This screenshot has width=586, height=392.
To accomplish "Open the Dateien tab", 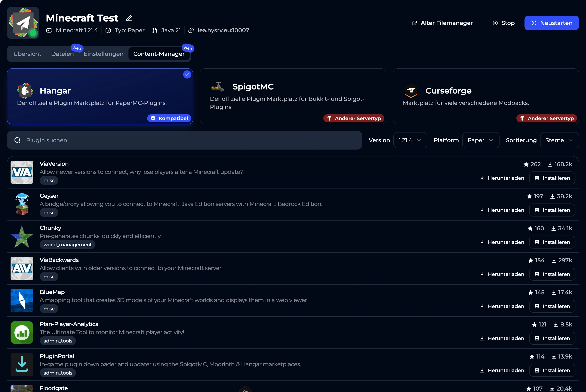I will point(62,54).
